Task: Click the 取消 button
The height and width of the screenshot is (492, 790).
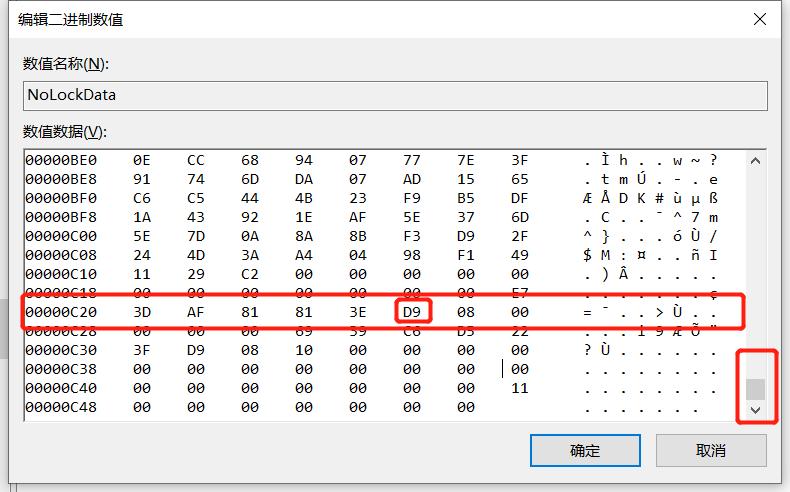Action: [711, 450]
